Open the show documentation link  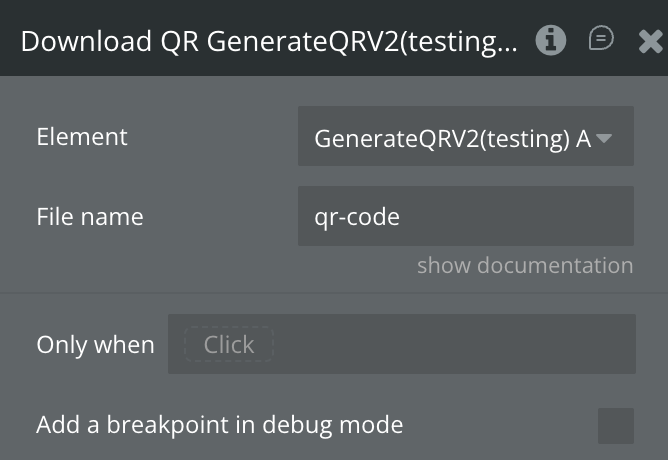[525, 265]
